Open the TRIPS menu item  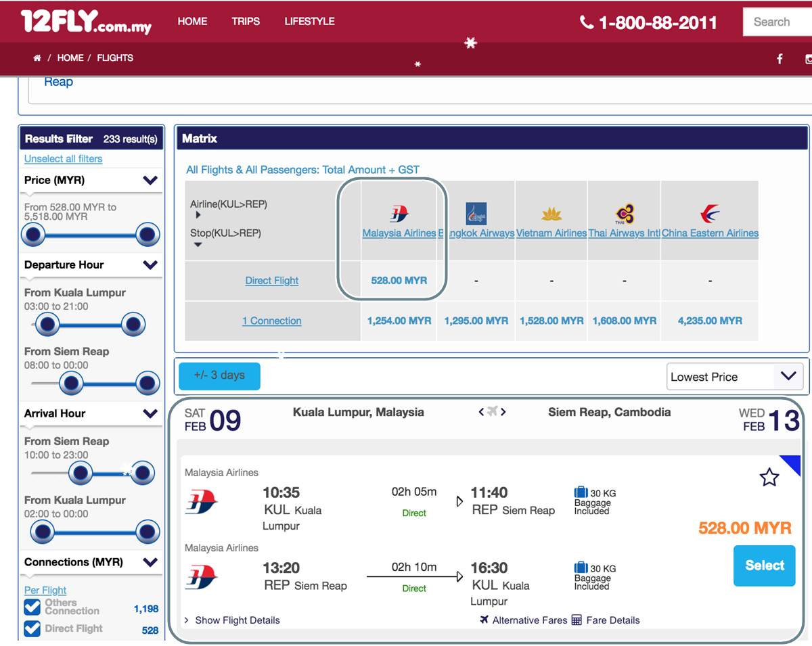click(x=246, y=22)
